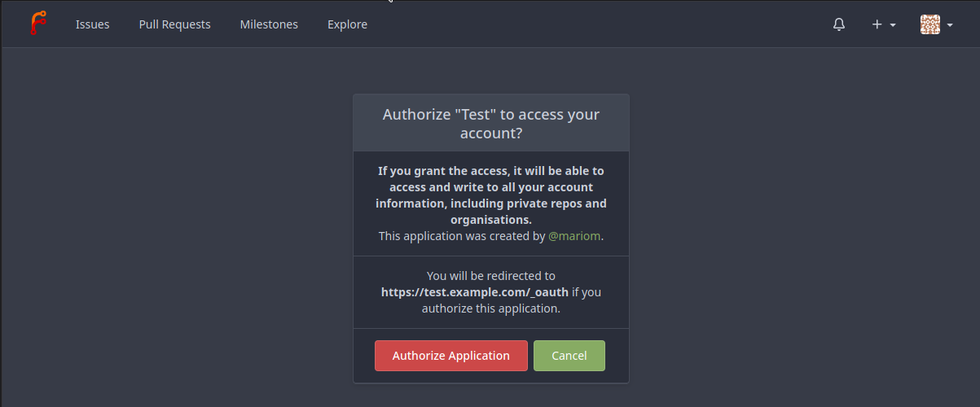Click the plus create-new icon
Image resolution: width=980 pixels, height=407 pixels.
click(x=877, y=24)
